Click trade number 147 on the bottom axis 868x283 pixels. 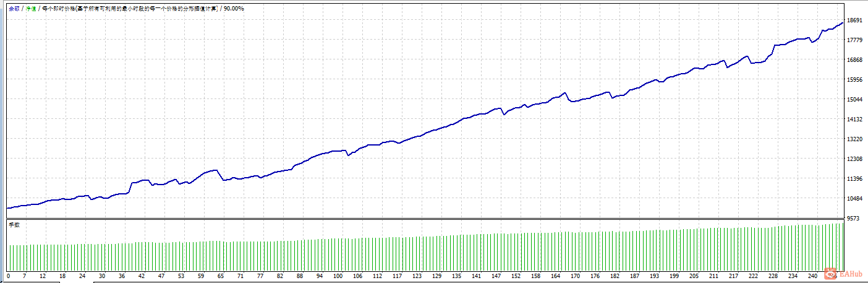point(496,276)
